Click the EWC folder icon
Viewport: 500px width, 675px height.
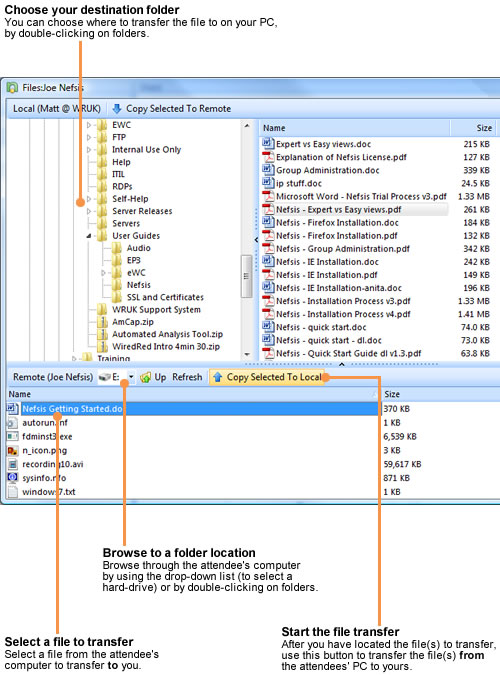pyautogui.click(x=102, y=125)
